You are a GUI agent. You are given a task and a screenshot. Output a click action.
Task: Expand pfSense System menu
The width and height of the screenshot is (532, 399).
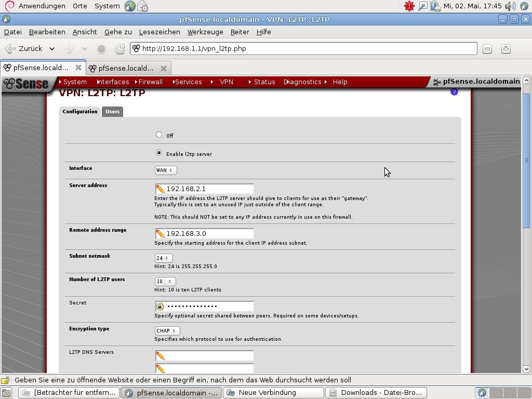pos(73,82)
